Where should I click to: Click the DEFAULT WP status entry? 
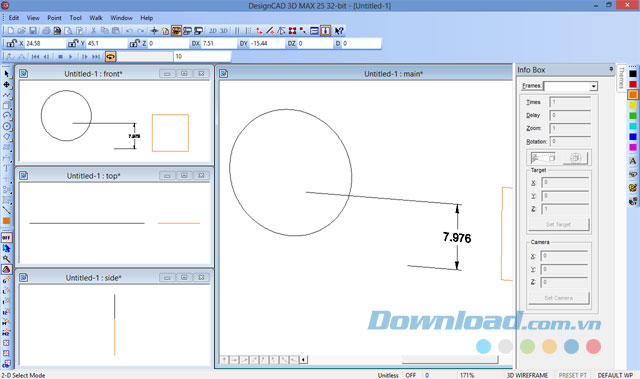[x=615, y=375]
